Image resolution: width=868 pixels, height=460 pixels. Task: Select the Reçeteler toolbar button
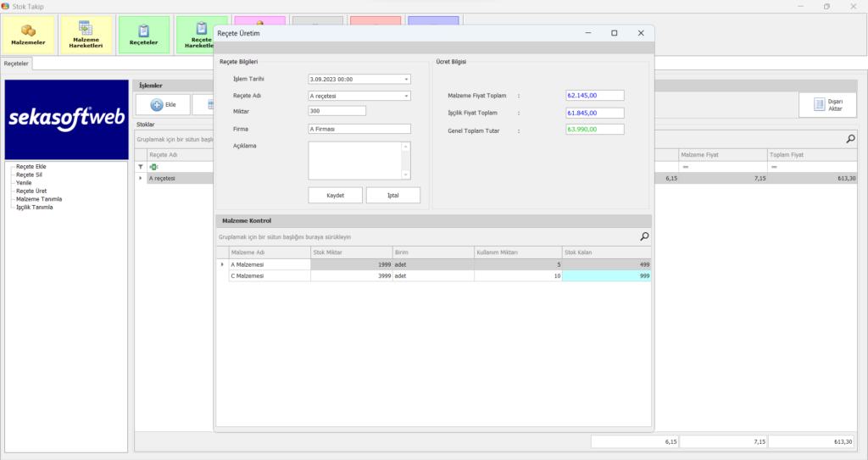(143, 35)
